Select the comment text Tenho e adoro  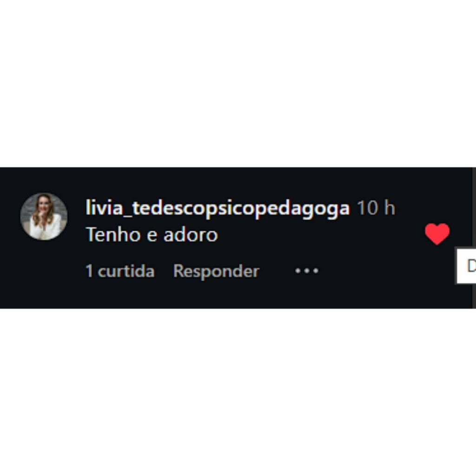152,235
